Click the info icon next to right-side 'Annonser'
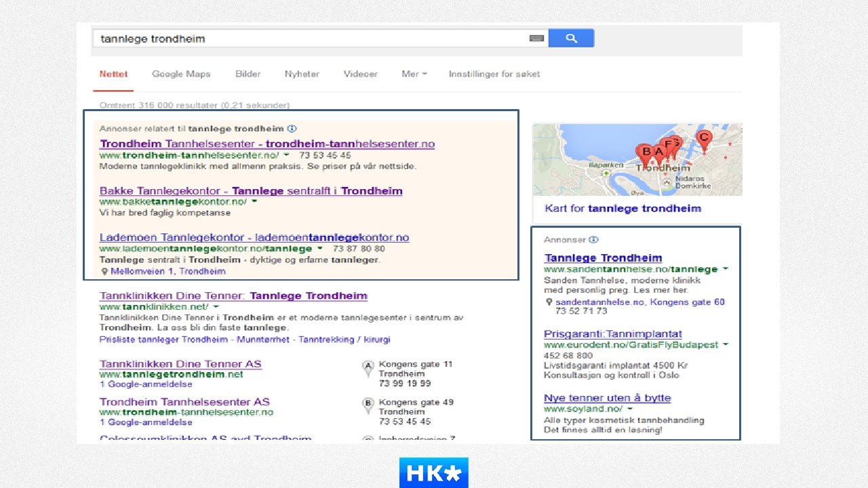The height and width of the screenshot is (488, 868). click(x=594, y=239)
